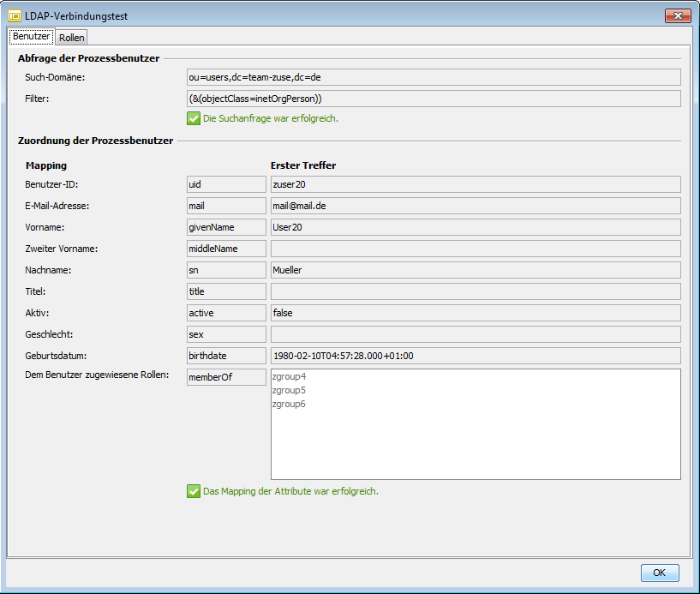Edit the givenName mapping field
The height and width of the screenshot is (594, 700).
(x=225, y=227)
